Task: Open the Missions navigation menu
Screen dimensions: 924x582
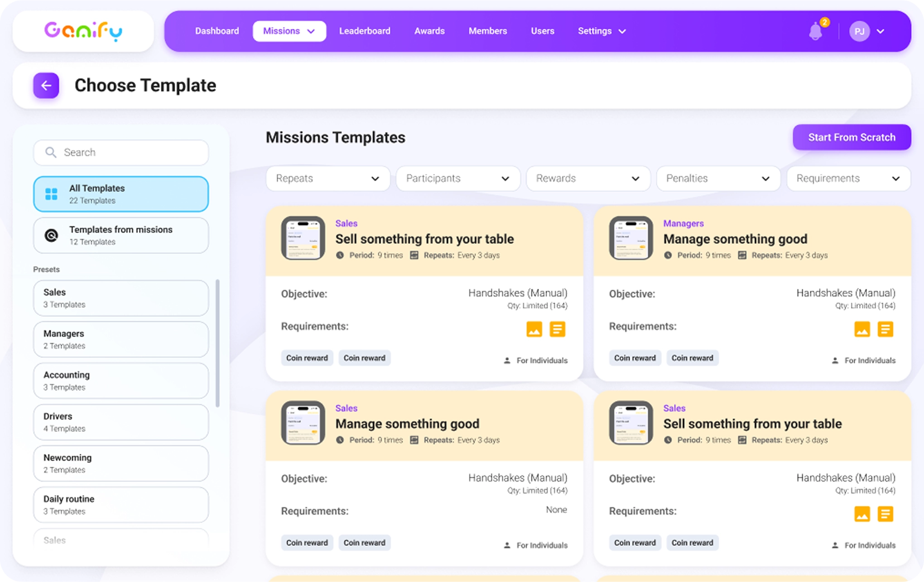Action: pyautogui.click(x=289, y=31)
